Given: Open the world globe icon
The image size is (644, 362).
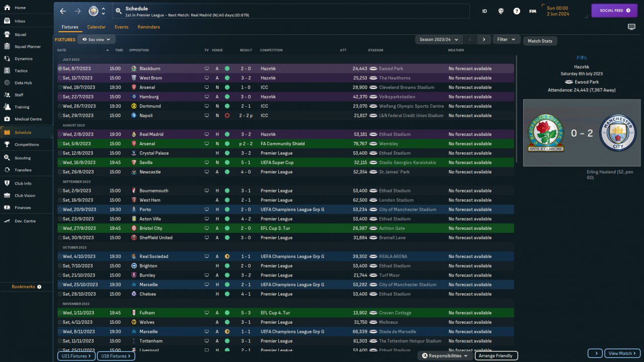Looking at the screenshot, I should point(501,11).
